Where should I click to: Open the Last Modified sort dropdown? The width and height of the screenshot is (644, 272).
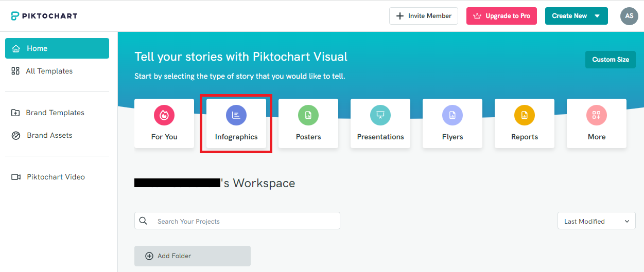[x=597, y=221]
